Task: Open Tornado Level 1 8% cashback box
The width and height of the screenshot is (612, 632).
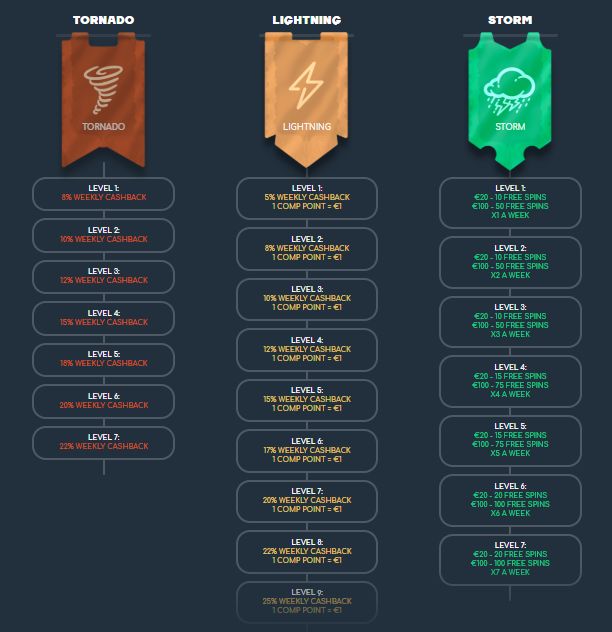Action: [x=103, y=193]
